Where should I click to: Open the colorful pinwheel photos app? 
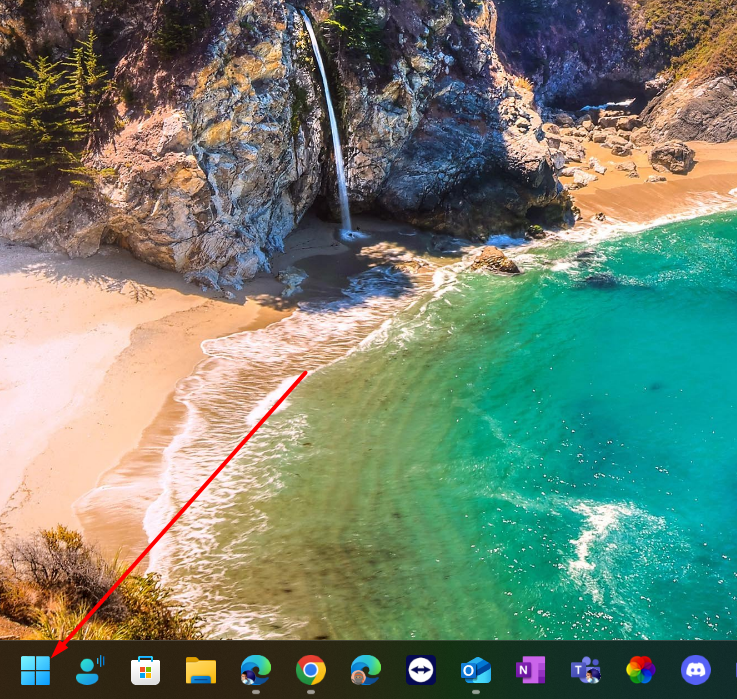(x=641, y=670)
